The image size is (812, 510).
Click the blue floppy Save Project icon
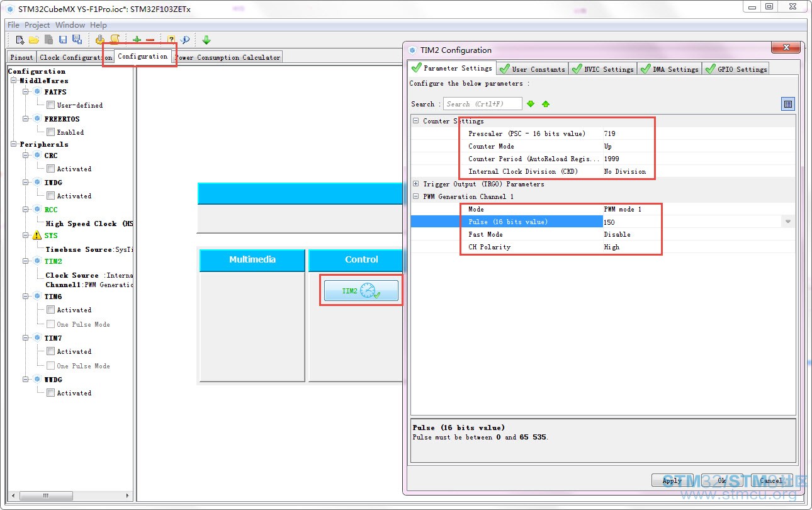[x=63, y=40]
